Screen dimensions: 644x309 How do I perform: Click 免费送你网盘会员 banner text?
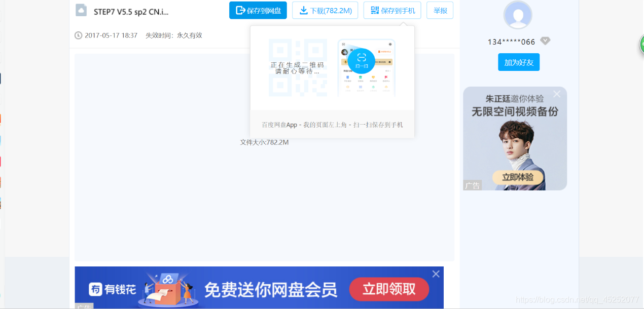[271, 290]
